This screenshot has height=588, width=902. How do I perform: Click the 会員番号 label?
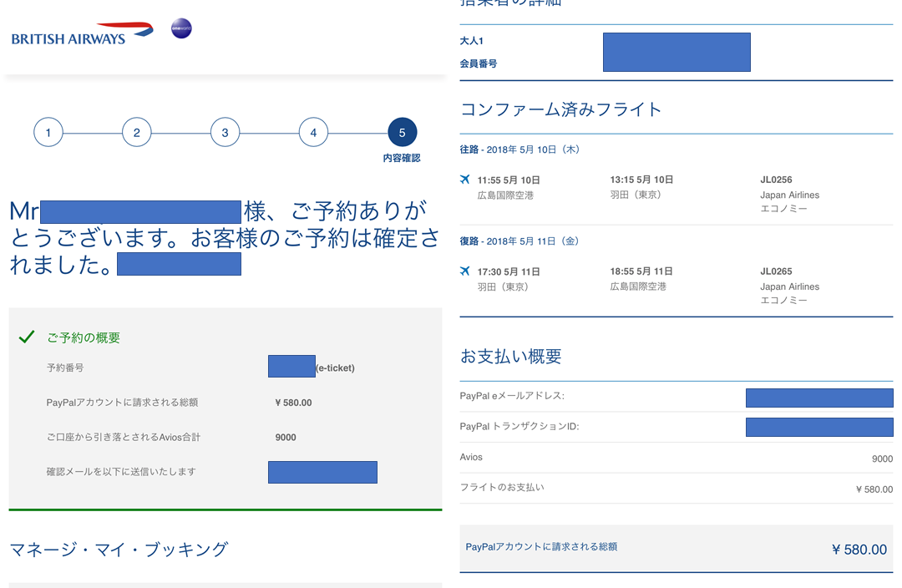[478, 63]
